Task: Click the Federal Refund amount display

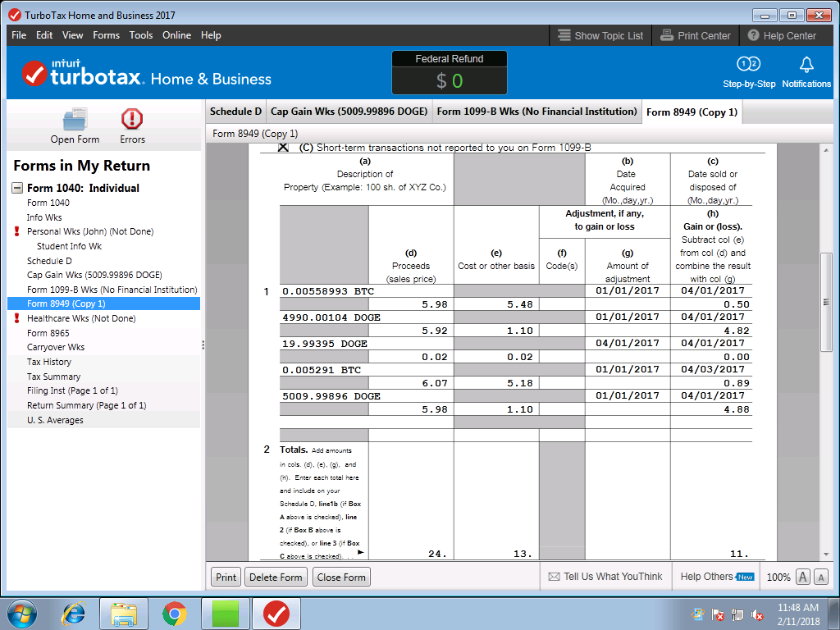Action: tap(449, 81)
